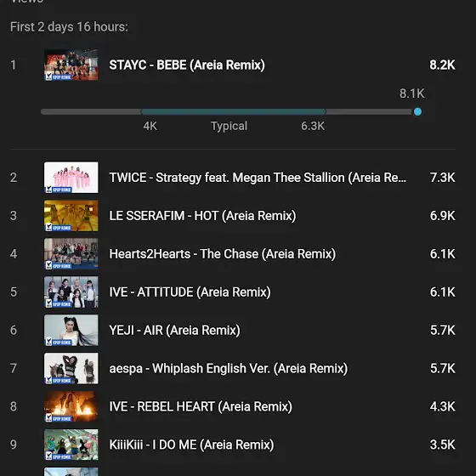
Task: Click YEJI AIR video thumbnail
Action: click(71, 330)
